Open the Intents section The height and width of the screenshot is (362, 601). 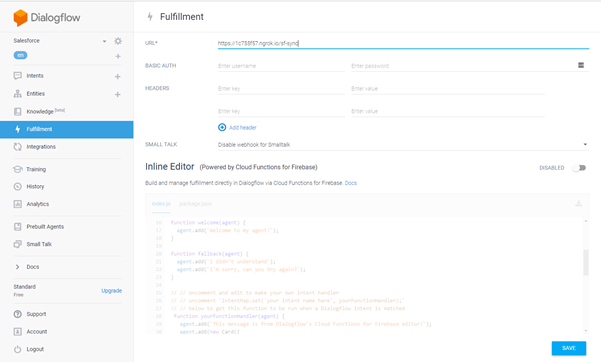35,76
